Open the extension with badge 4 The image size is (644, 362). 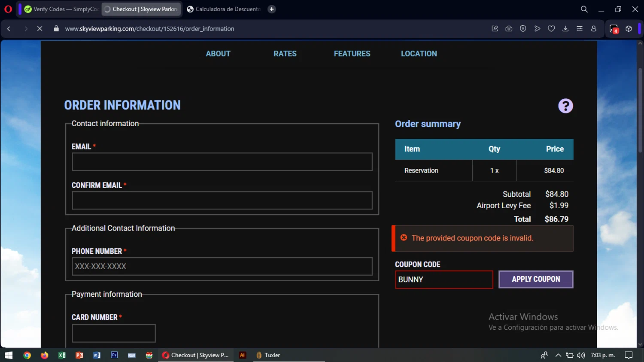(614, 29)
